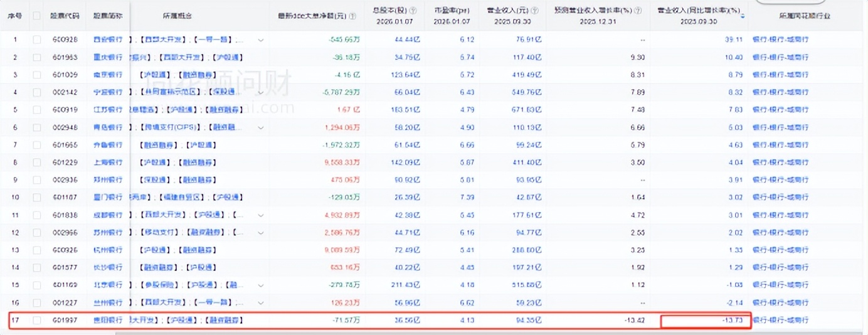Open 郑州银行 stock name link

[108, 180]
